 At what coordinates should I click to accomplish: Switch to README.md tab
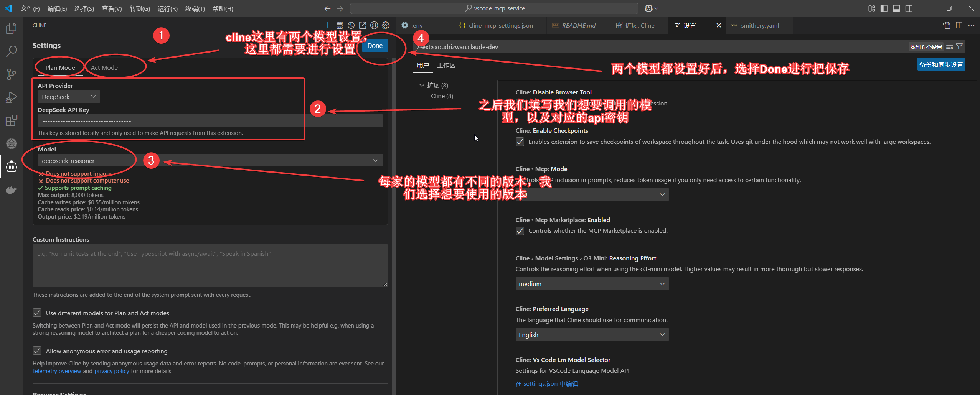coord(579,26)
